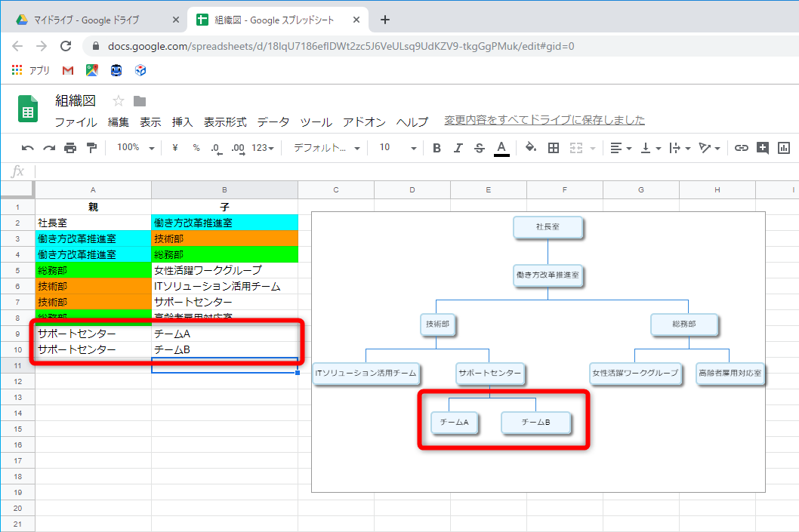Rename the document title 組織図
This screenshot has width=799, height=532.
pos(76,100)
